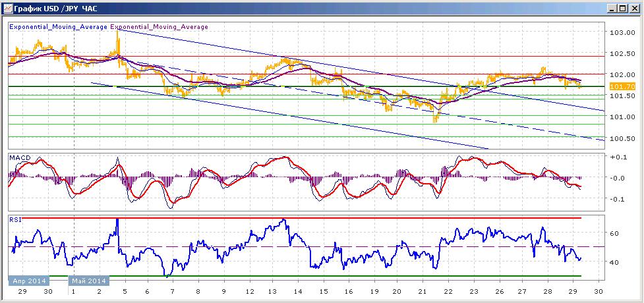
Task: Click date label 8 on time axis
Action: point(198,292)
